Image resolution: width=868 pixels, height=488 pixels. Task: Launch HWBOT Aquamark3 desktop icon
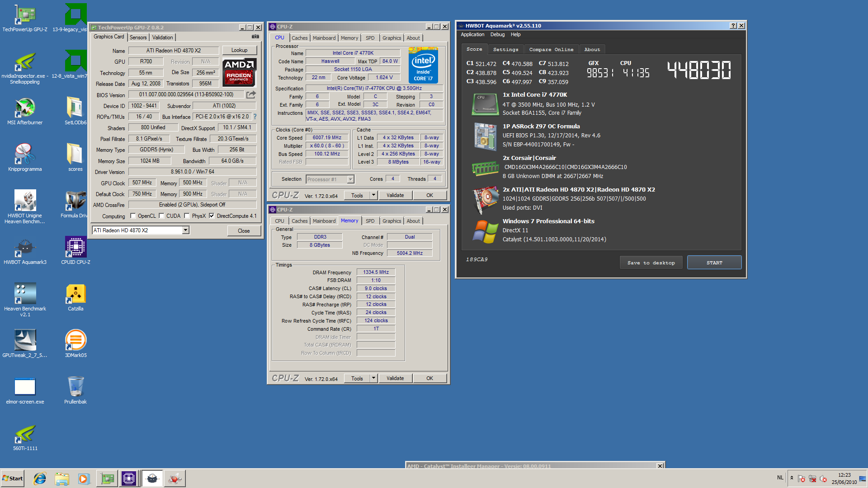(x=25, y=251)
